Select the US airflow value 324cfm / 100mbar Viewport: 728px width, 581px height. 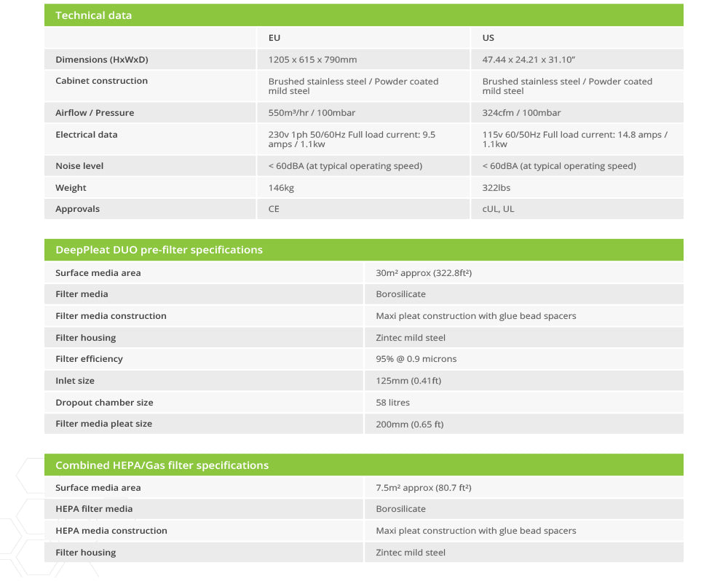coord(521,113)
